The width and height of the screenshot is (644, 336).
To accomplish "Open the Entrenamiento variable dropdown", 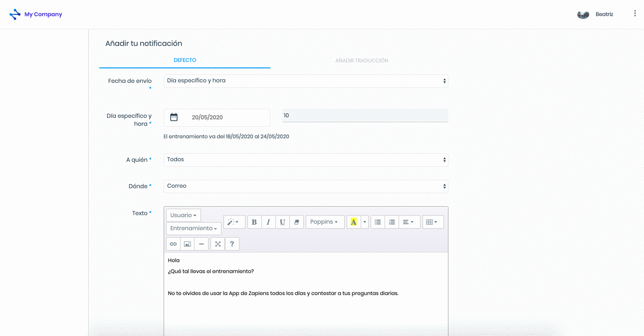I will click(194, 229).
